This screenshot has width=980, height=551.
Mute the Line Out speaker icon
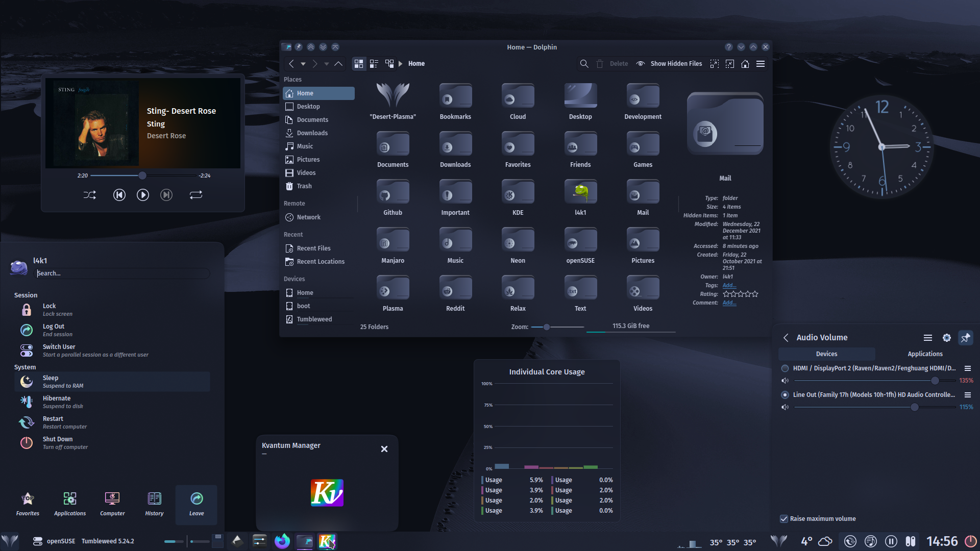[785, 407]
